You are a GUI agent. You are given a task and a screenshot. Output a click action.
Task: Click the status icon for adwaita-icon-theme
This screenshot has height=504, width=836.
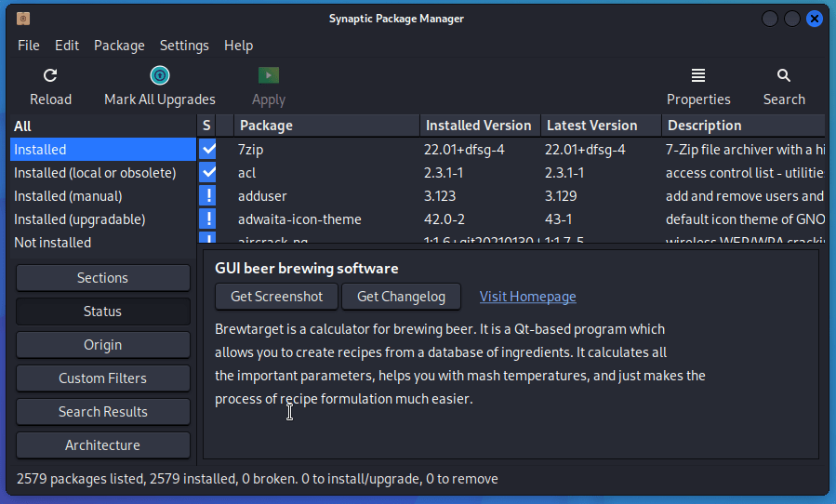208,219
